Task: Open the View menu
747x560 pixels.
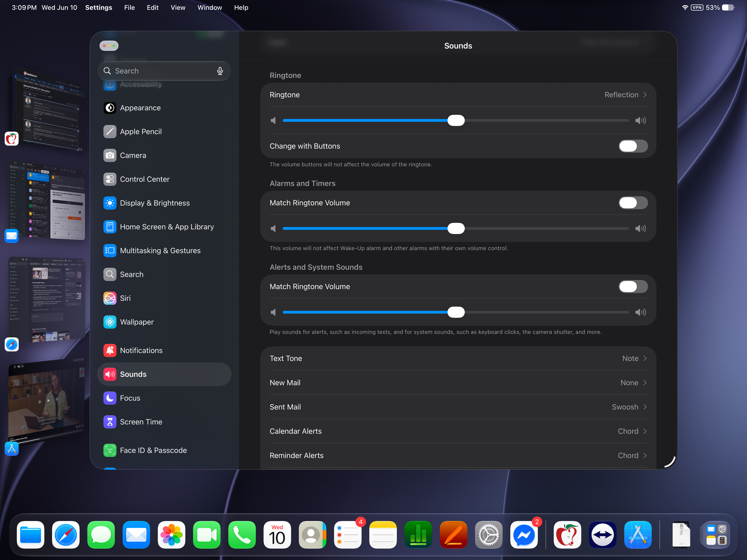Action: 178,7
